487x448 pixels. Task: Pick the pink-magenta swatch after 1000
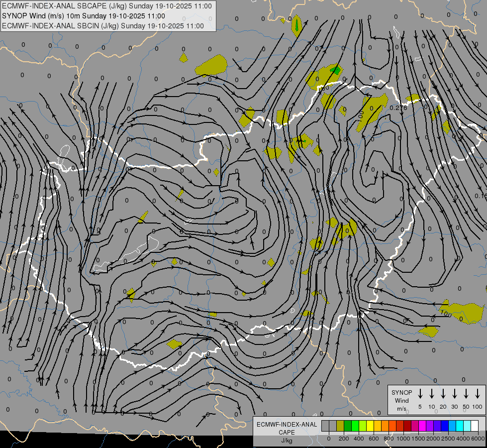[x=415, y=426]
